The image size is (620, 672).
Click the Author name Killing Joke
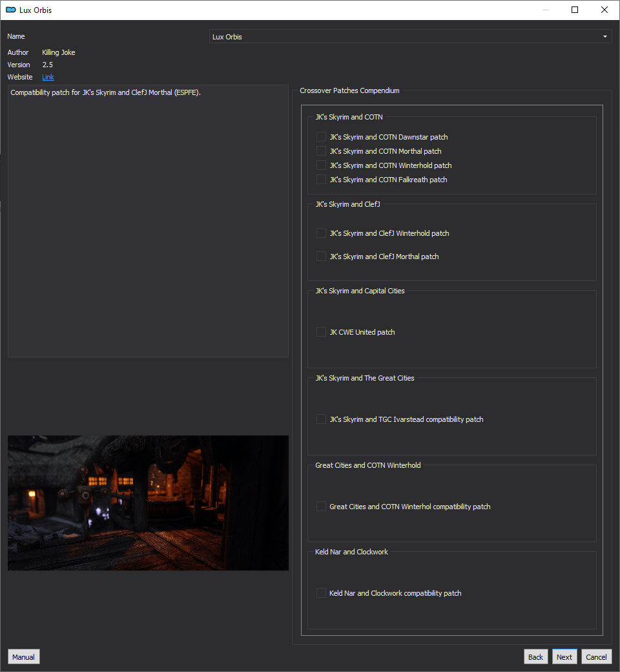pyautogui.click(x=59, y=52)
